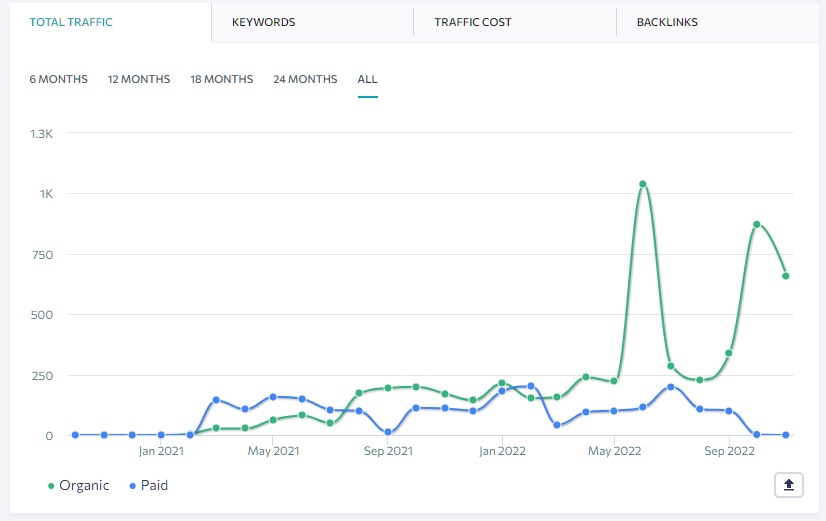Click the paid point on the Sep 2021 gridline

click(x=388, y=432)
